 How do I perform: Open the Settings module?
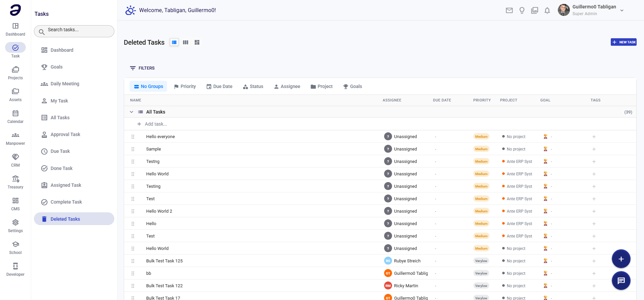pos(15,226)
